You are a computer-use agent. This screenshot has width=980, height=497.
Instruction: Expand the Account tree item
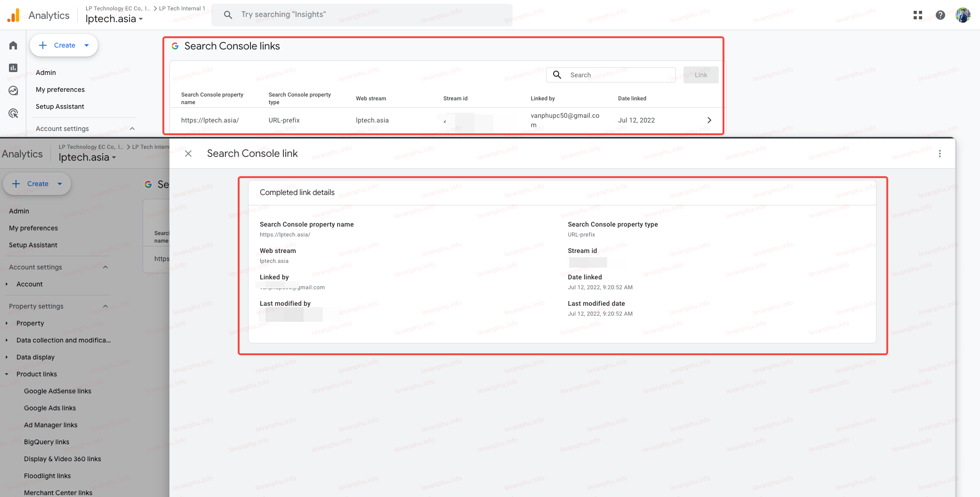(7, 284)
